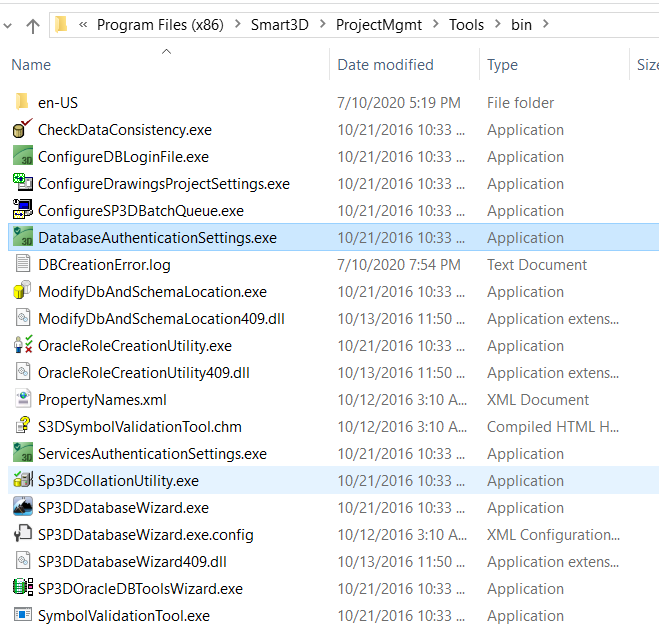The height and width of the screenshot is (644, 659).
Task: Click the ConfigureSP3DBatchQueue.exe icon
Action: (22, 210)
